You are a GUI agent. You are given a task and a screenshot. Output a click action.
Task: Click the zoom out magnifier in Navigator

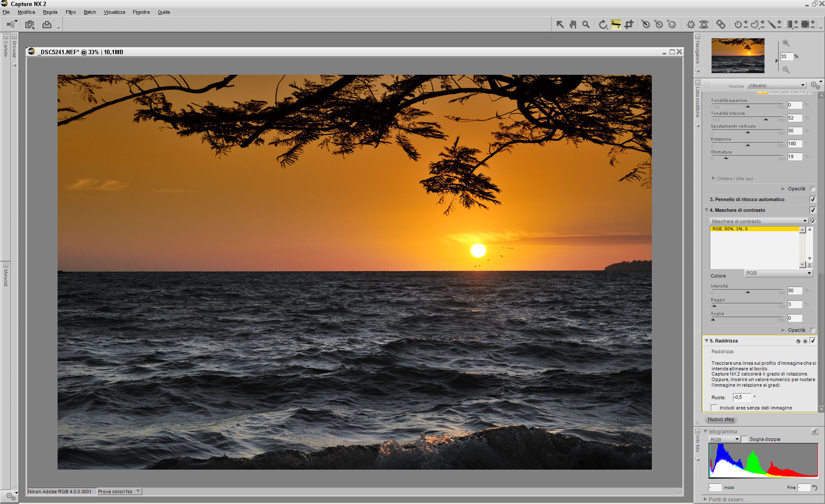786,70
